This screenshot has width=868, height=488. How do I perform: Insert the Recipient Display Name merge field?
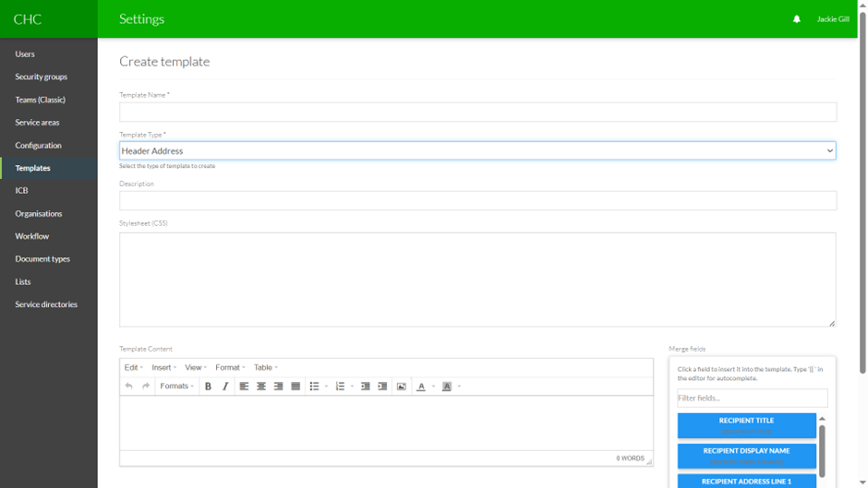746,455
